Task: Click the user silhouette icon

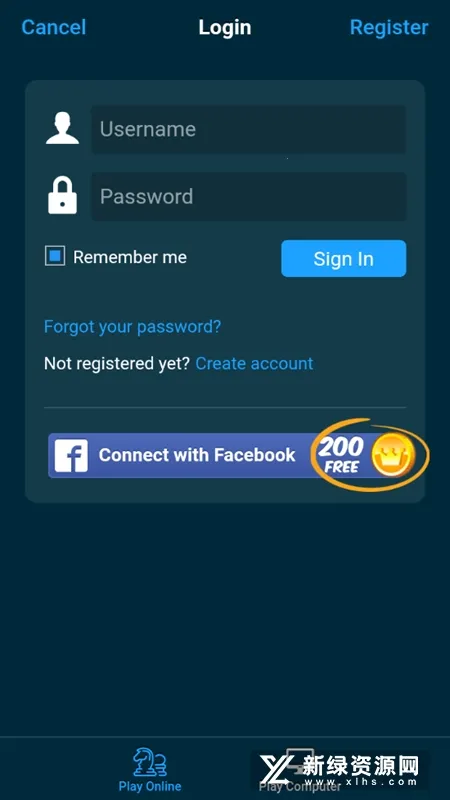Action: tap(62, 129)
